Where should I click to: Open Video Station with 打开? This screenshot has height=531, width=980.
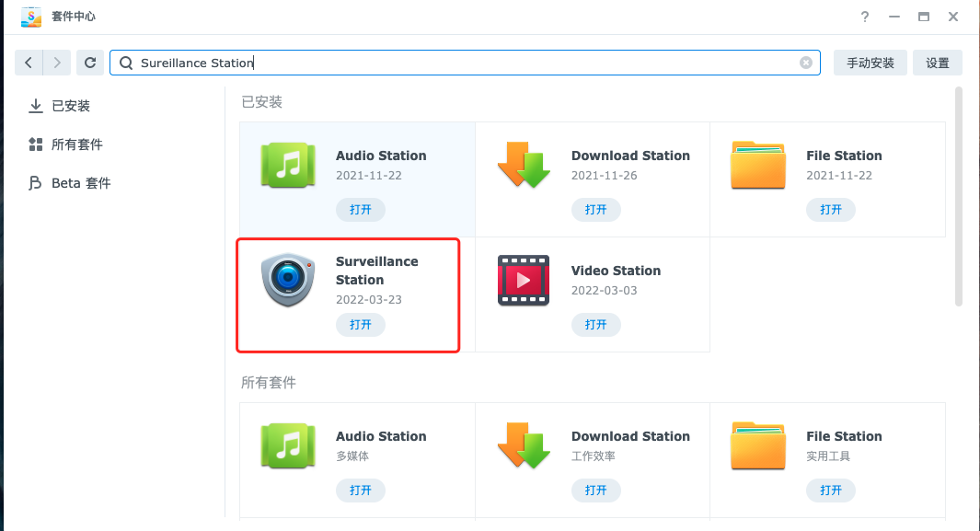595,325
